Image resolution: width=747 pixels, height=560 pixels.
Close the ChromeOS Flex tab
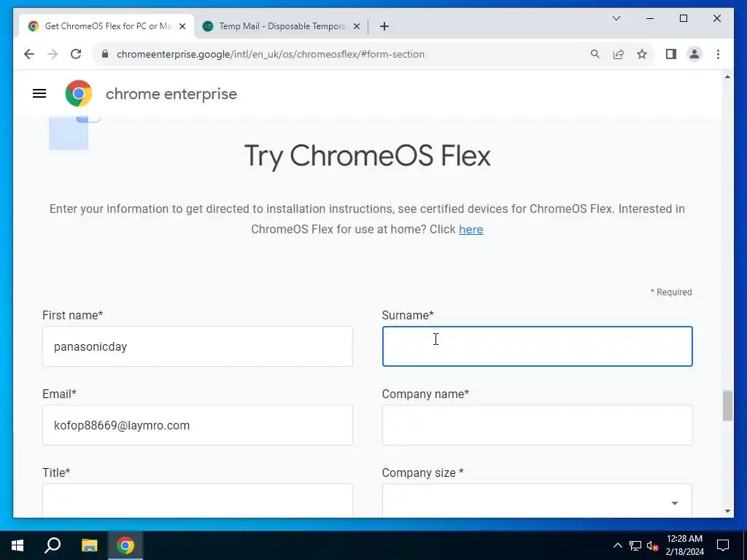pos(182,26)
